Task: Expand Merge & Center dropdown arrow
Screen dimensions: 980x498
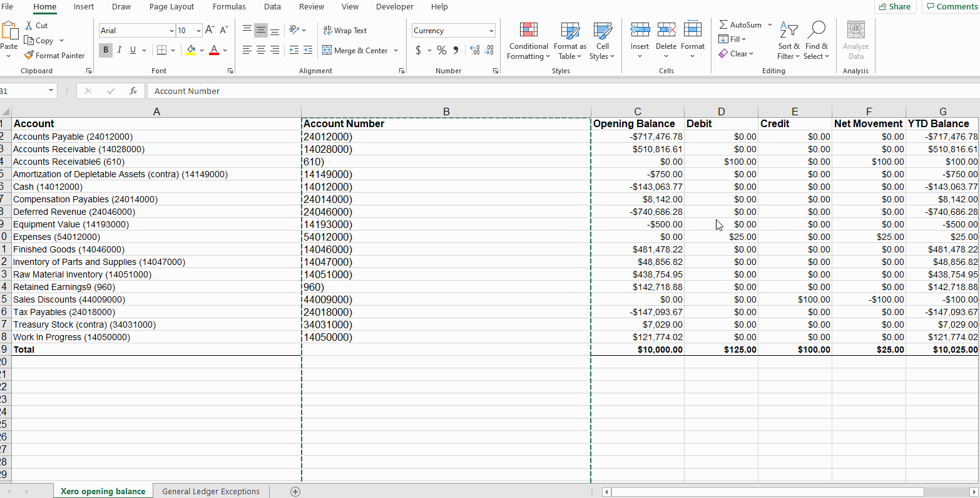Action: tap(396, 50)
